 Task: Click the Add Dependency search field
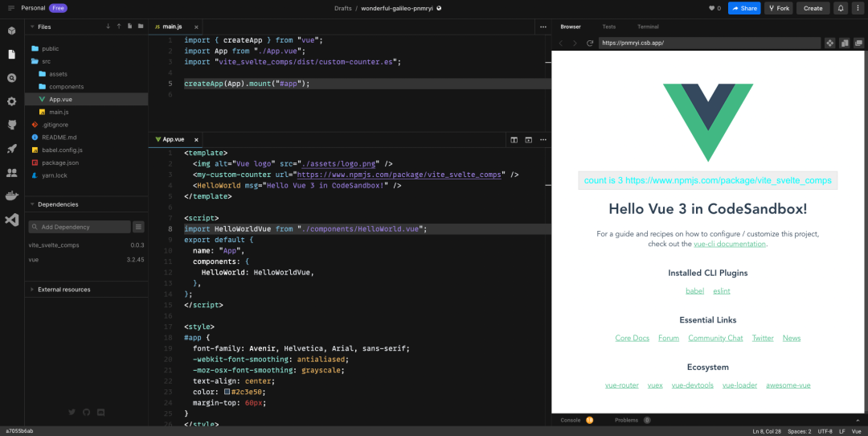pos(80,227)
